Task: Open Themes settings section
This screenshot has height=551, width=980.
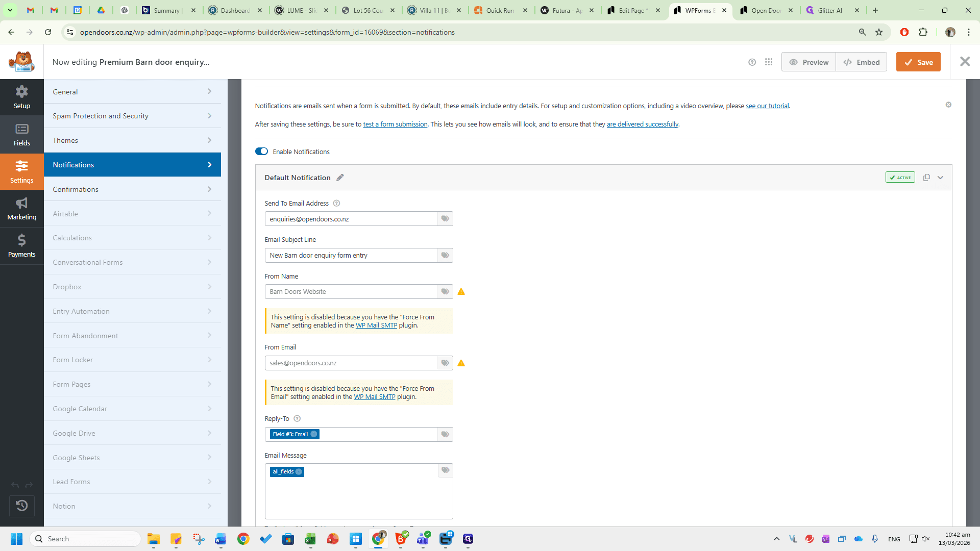Action: [132, 140]
